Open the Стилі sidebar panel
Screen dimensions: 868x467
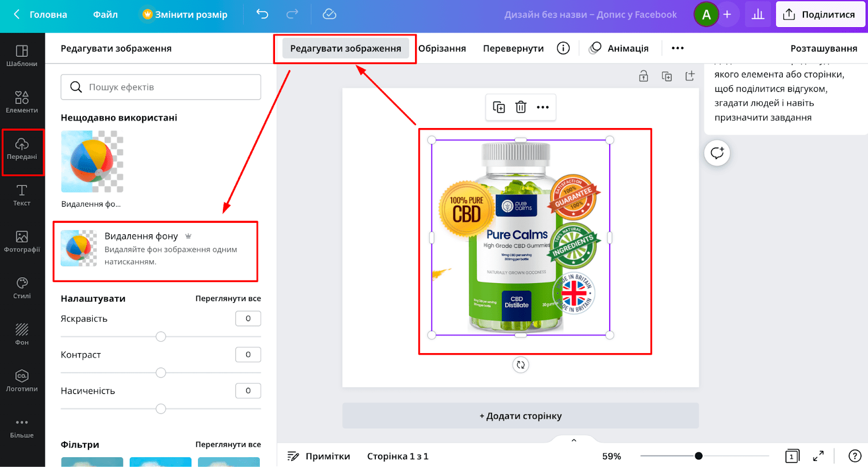point(22,288)
